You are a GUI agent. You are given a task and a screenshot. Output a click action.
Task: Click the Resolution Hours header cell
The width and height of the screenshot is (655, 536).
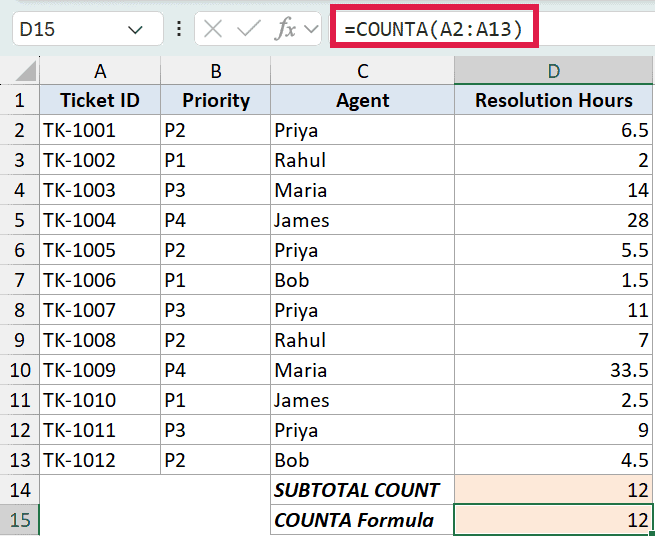553,100
